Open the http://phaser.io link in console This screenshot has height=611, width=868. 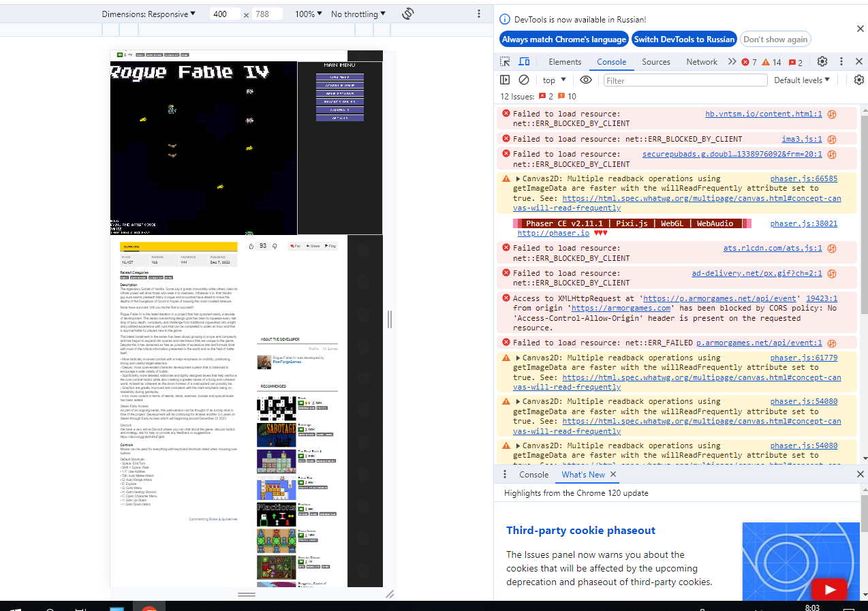click(553, 233)
